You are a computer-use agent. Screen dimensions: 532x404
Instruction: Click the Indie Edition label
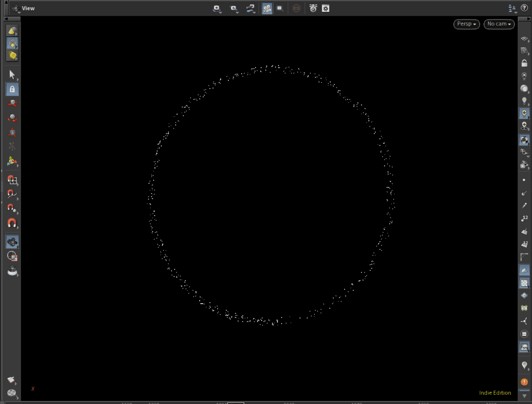point(495,393)
